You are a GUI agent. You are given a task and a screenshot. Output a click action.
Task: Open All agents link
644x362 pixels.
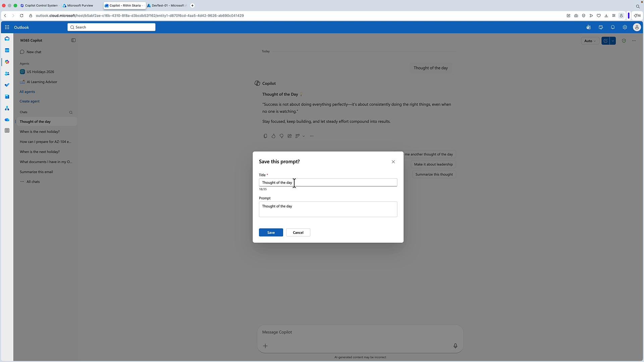[27, 92]
